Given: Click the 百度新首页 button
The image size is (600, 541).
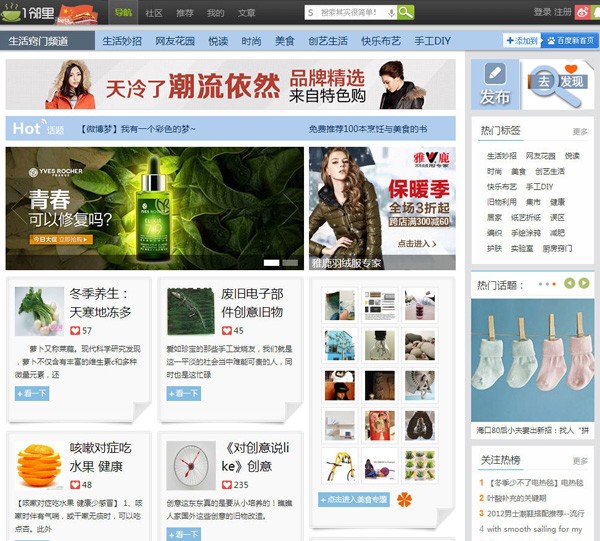Looking at the screenshot, I should 570,41.
